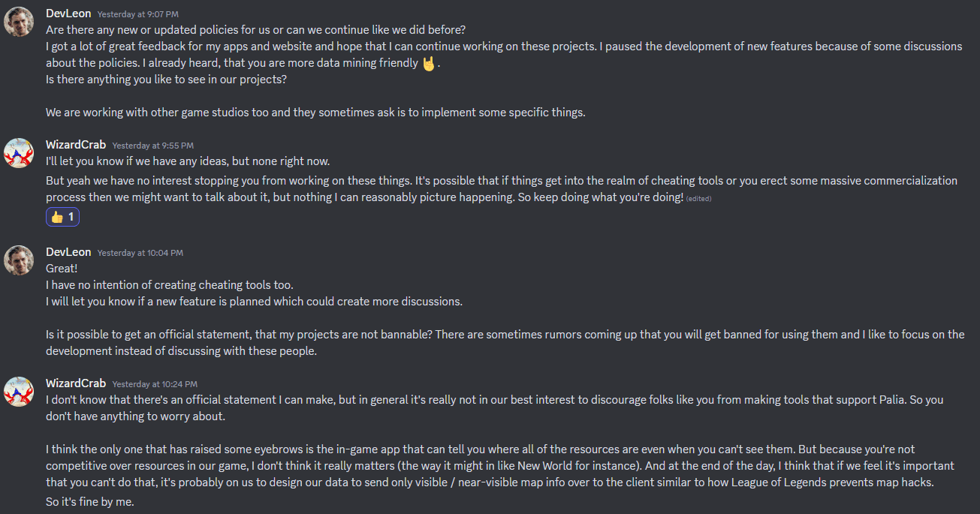
Task: Open WizardCrab's avatar on the 10:24 PM message
Action: coord(19,392)
